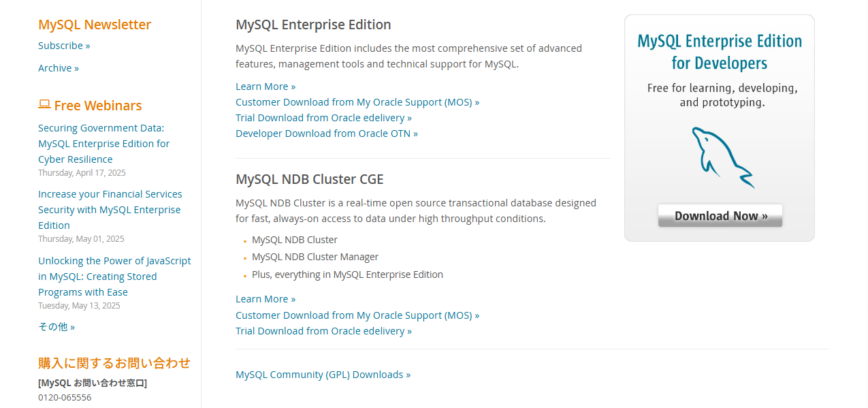Click the MySQL Enterprise Edition for Developers banner
The image size is (868, 408).
720,51
